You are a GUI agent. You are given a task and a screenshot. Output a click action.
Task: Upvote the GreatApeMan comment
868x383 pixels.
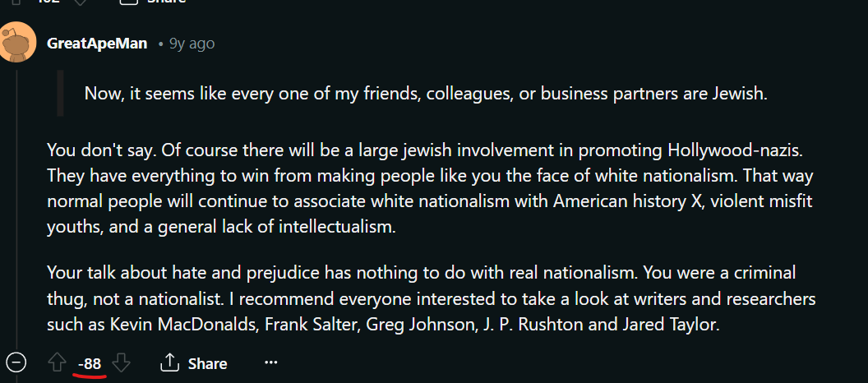pyautogui.click(x=57, y=363)
